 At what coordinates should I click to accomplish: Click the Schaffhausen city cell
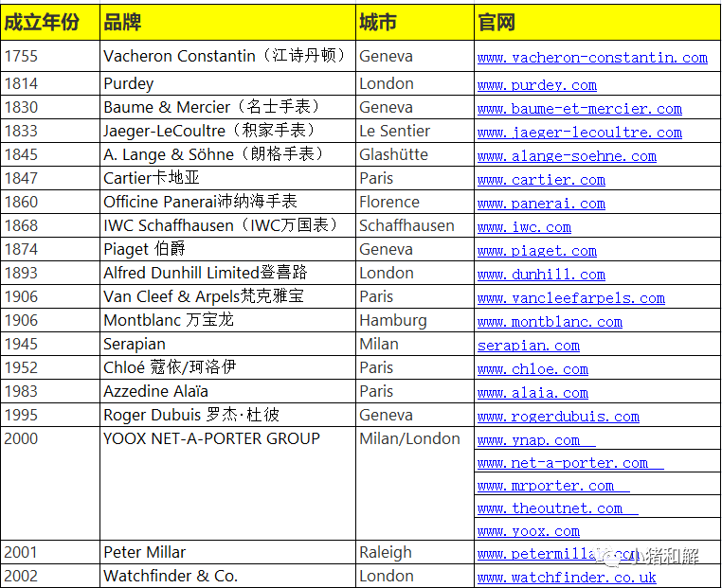415,225
